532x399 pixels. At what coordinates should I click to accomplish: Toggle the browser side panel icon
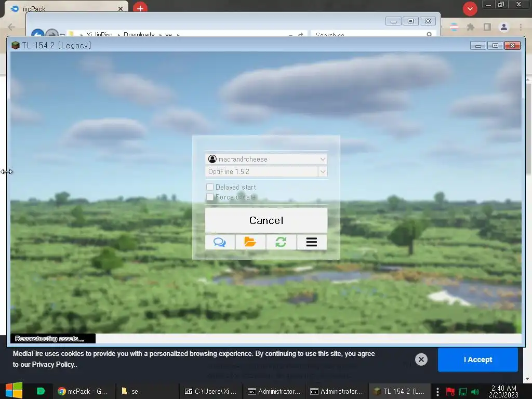[x=487, y=27]
